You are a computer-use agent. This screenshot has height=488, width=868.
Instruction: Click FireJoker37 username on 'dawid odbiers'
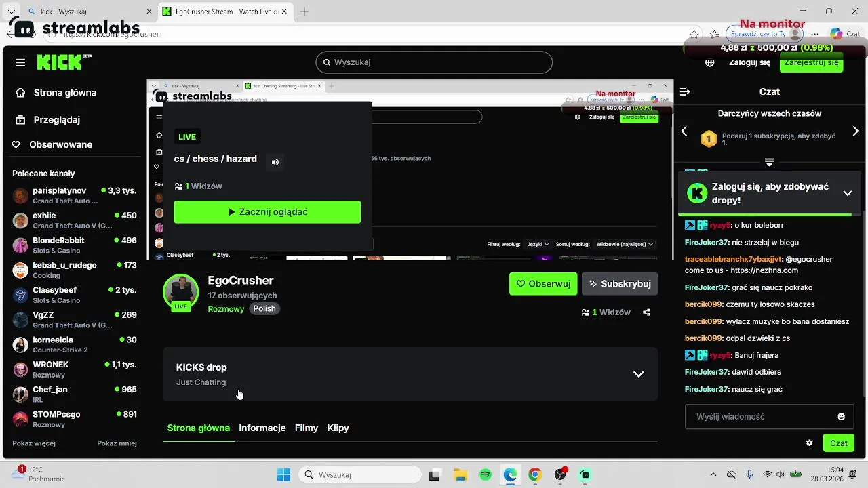tap(707, 372)
